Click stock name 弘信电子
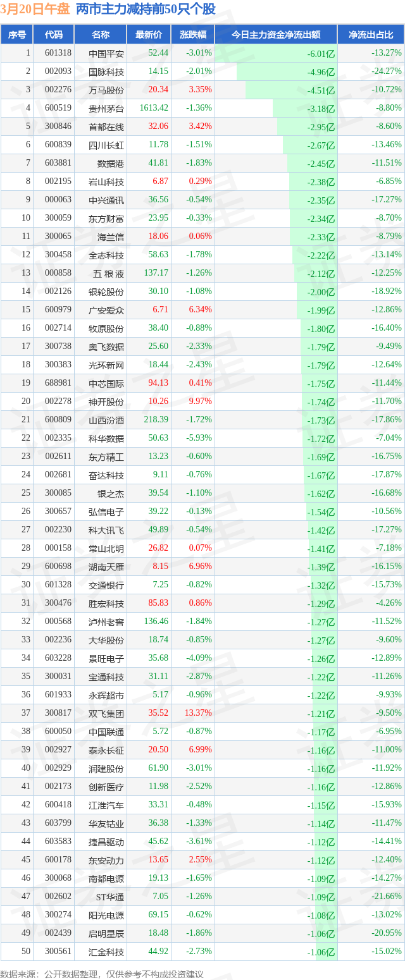 point(107,511)
